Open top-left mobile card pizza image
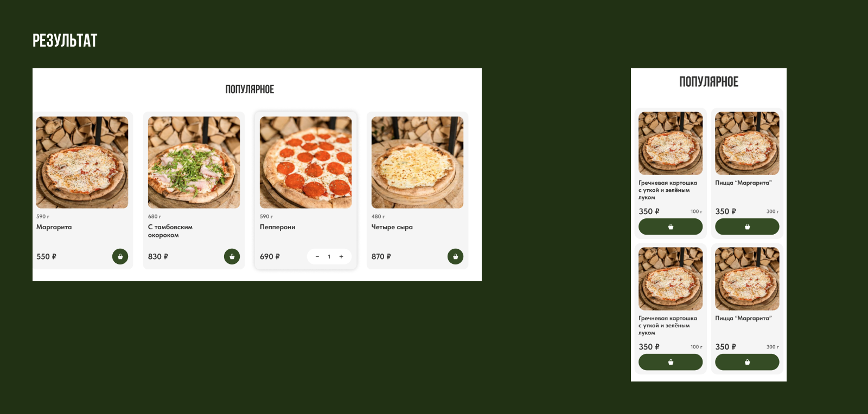The height and width of the screenshot is (414, 868). pos(671,143)
